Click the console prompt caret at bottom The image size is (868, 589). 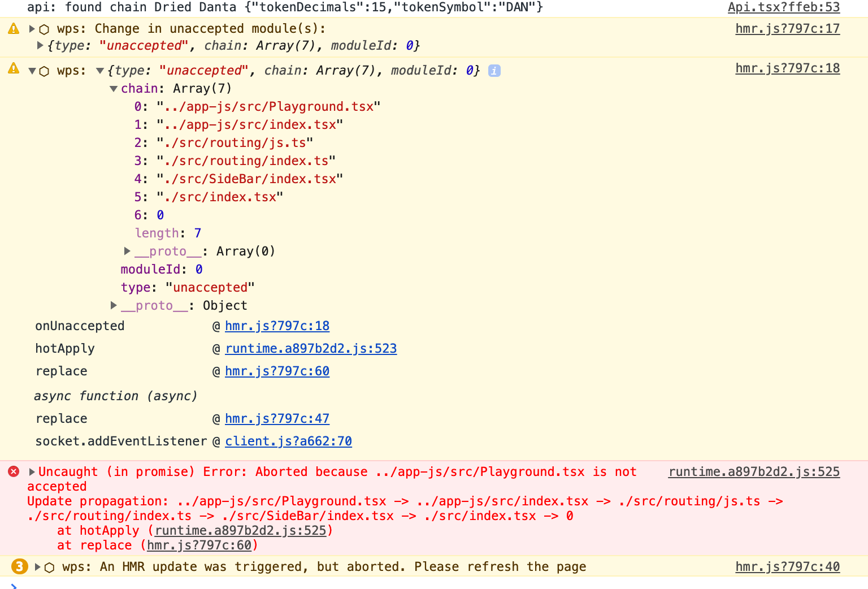14,586
